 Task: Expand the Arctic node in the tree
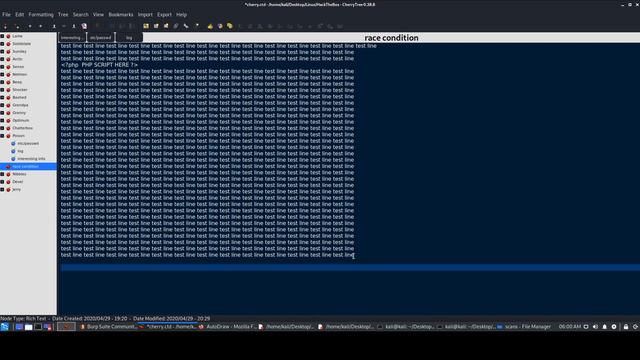(x=2, y=59)
